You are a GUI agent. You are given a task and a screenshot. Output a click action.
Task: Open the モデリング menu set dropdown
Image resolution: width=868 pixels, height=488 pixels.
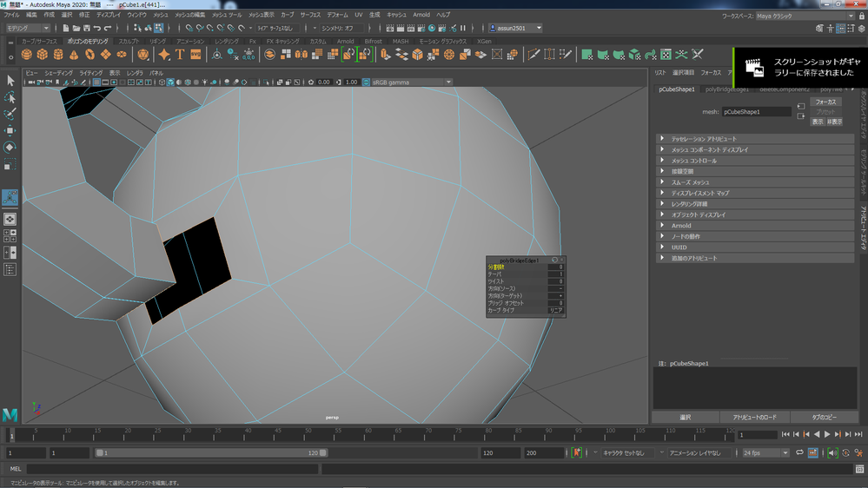coord(31,28)
